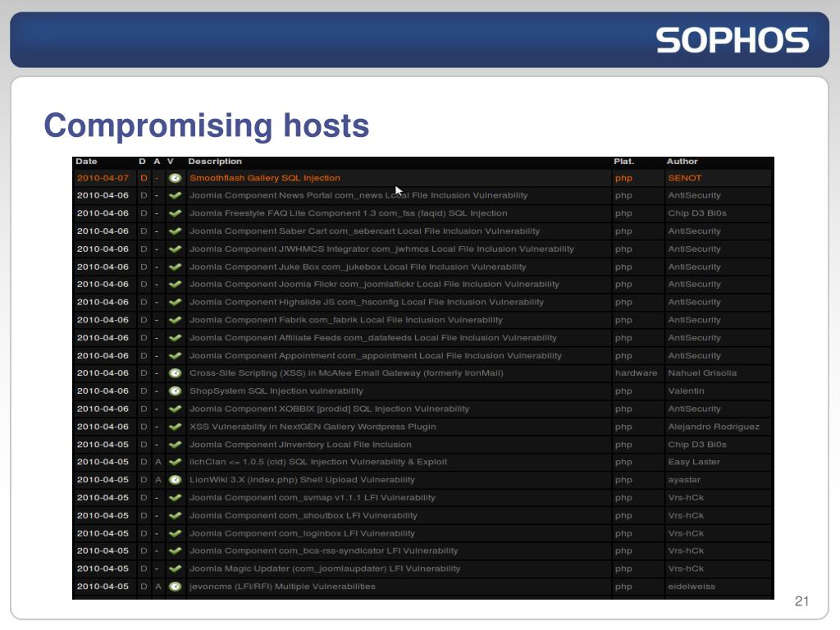840x630 pixels.
Task: Open Juke Box com_jukebox vulnerability link
Action: tap(358, 267)
